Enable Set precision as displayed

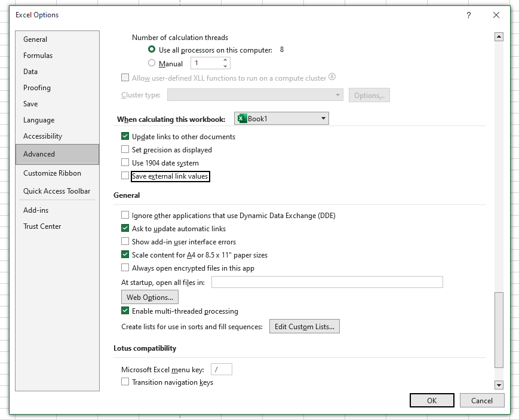(125, 150)
